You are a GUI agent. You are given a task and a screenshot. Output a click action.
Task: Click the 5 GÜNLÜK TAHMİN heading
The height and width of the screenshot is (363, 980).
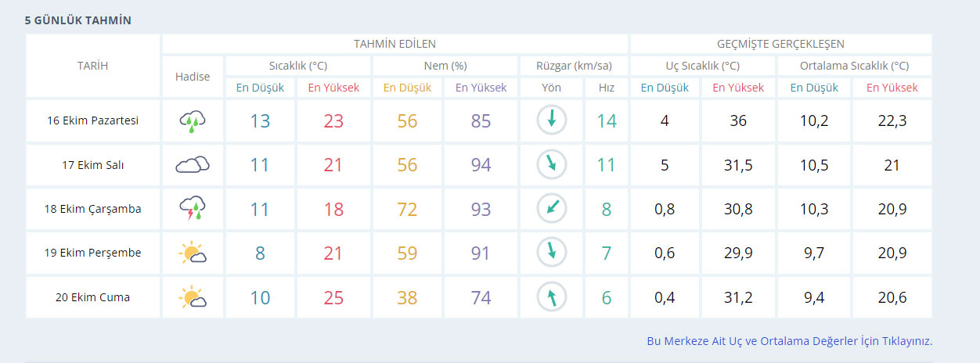point(78,20)
